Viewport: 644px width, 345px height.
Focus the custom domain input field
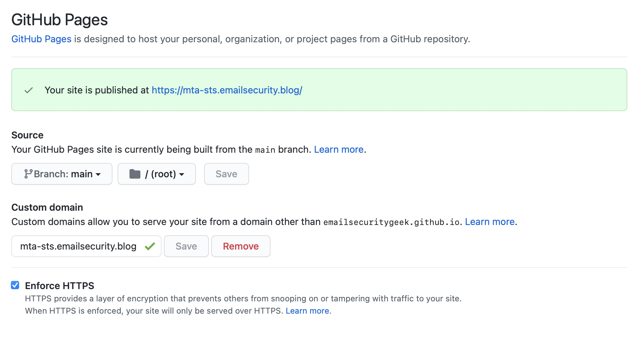coord(86,246)
